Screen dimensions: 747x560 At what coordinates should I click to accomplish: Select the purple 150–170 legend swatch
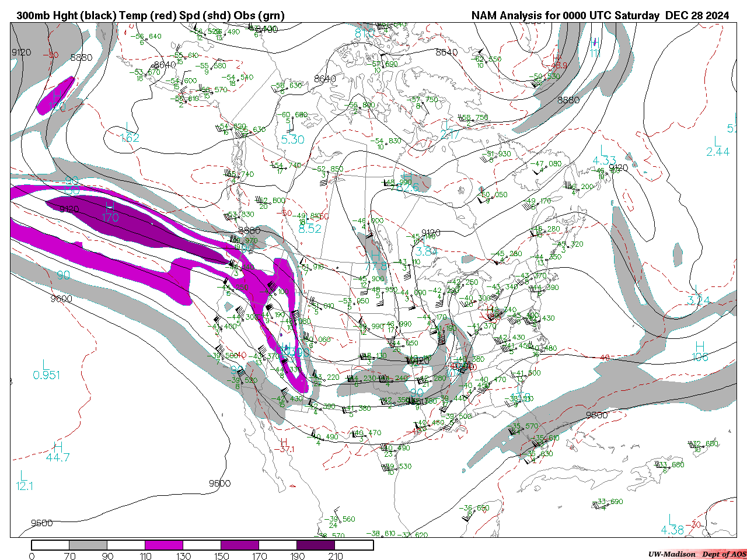tap(240, 545)
